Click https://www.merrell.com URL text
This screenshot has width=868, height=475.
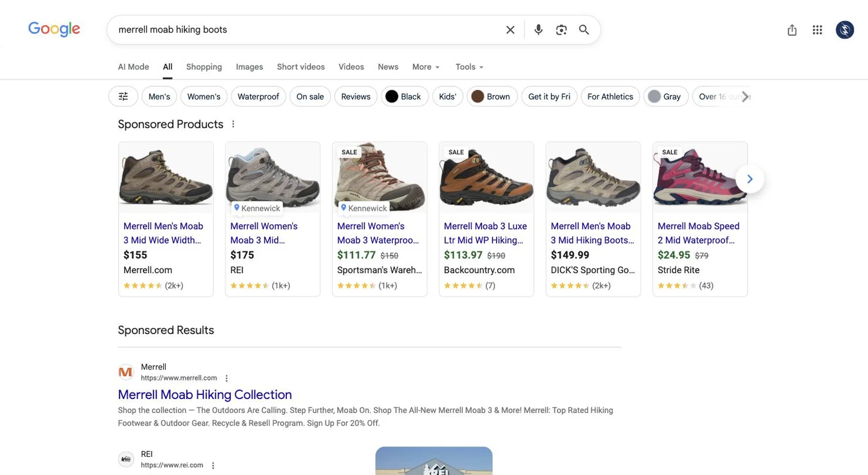click(179, 378)
